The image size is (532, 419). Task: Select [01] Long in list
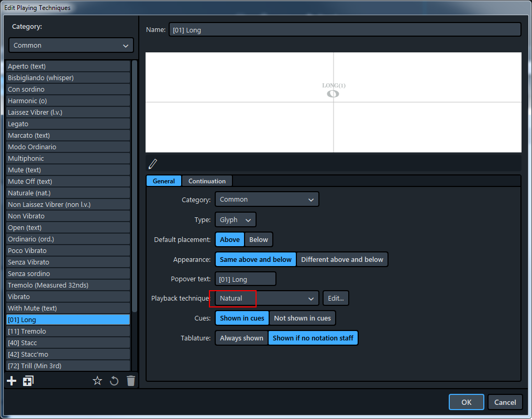click(x=68, y=320)
